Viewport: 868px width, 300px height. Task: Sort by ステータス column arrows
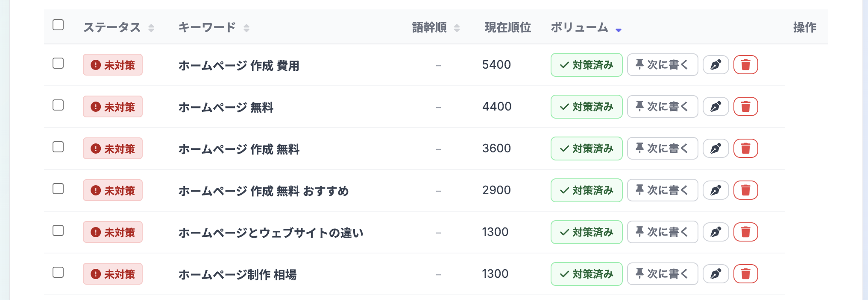point(151,28)
